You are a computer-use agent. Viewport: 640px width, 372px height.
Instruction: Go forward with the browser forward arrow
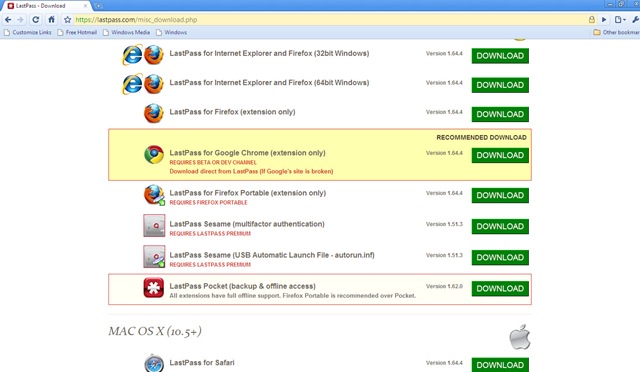click(x=20, y=19)
